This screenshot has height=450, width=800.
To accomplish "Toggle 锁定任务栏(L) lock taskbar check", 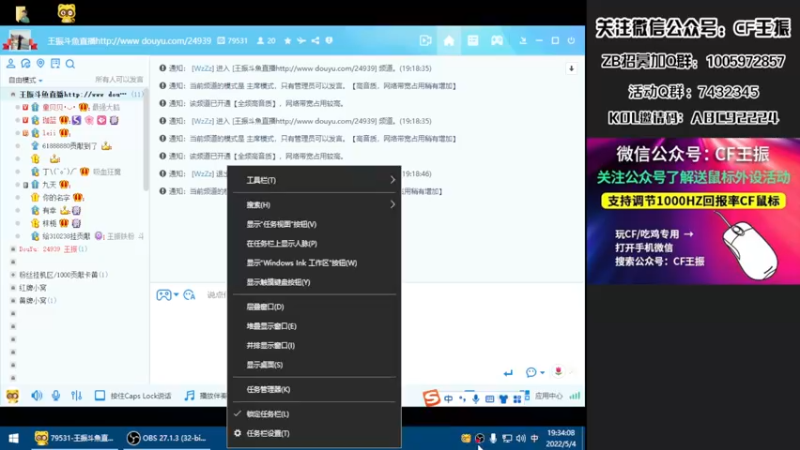I will click(x=314, y=414).
